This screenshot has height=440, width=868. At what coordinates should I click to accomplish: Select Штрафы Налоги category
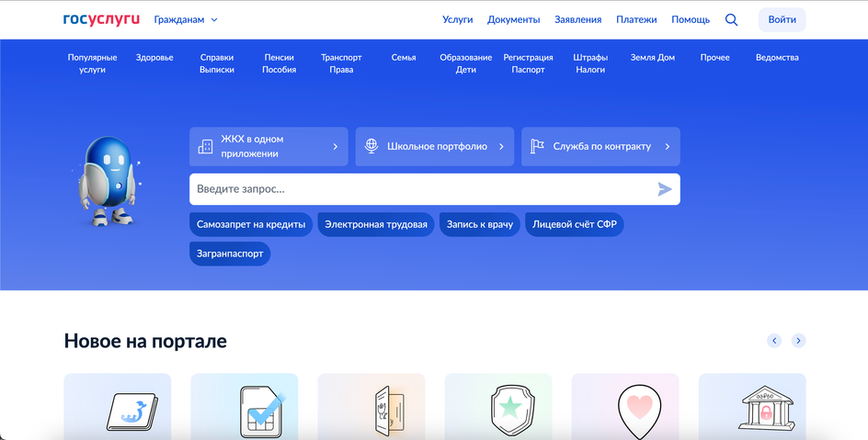pos(590,63)
